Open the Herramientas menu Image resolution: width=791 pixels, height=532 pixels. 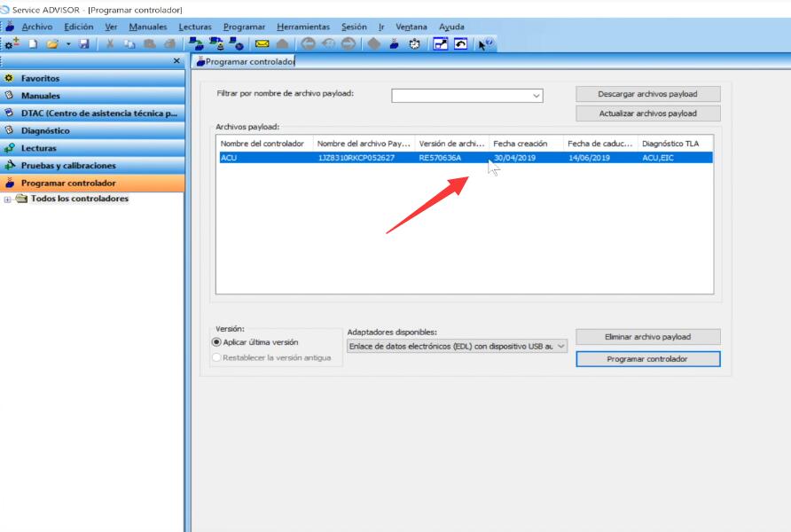[303, 27]
